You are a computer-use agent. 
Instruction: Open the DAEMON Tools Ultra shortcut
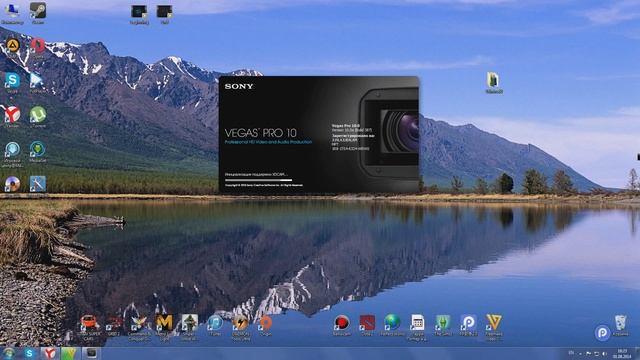tap(240, 327)
